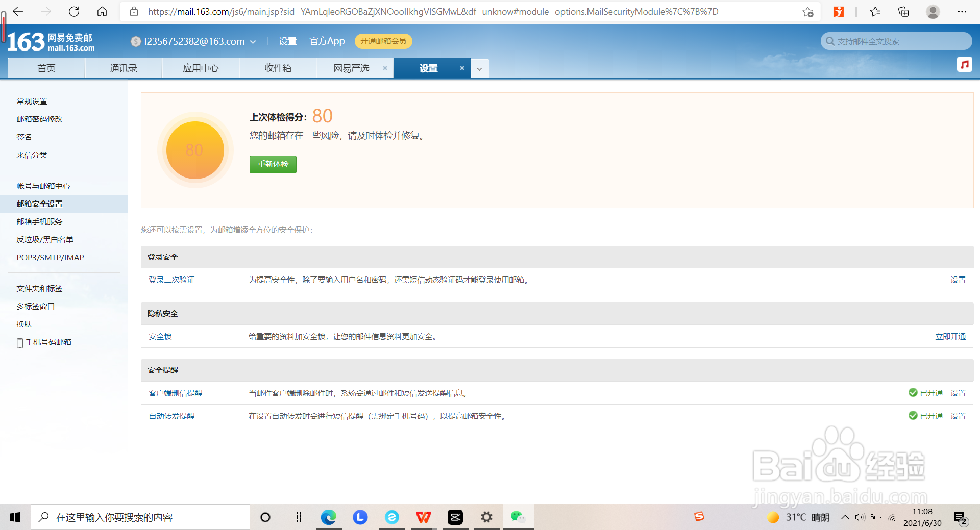Screen dimensions: 980x530
Task: Click the 163 网易免费邮 logo
Action: pyautogui.click(x=46, y=41)
